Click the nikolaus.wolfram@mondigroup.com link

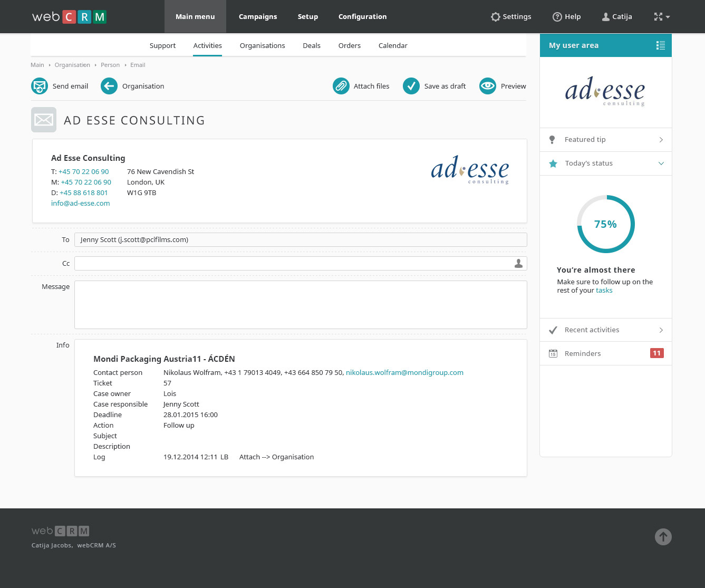404,372
